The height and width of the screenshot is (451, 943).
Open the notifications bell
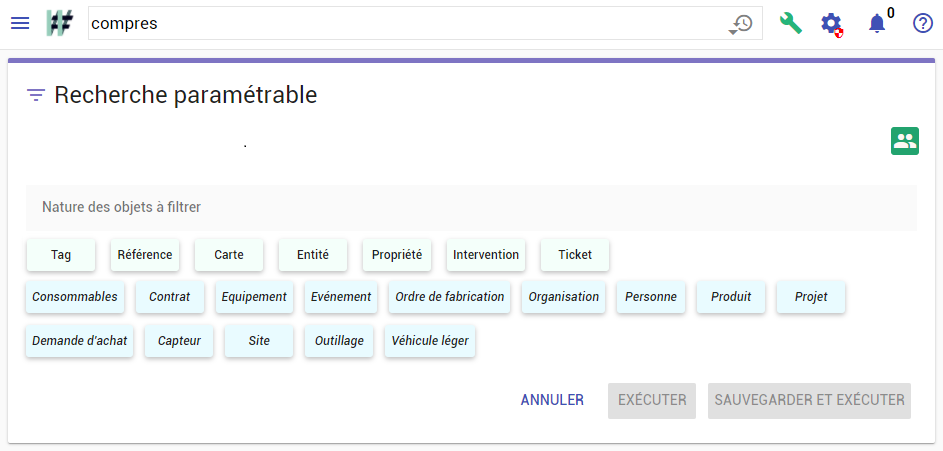pyautogui.click(x=877, y=23)
